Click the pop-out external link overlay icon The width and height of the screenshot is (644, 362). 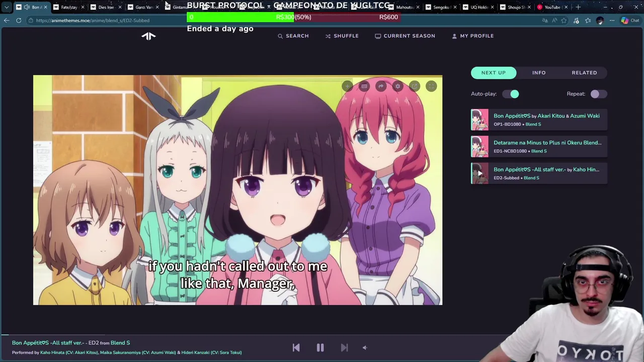pyautogui.click(x=414, y=86)
